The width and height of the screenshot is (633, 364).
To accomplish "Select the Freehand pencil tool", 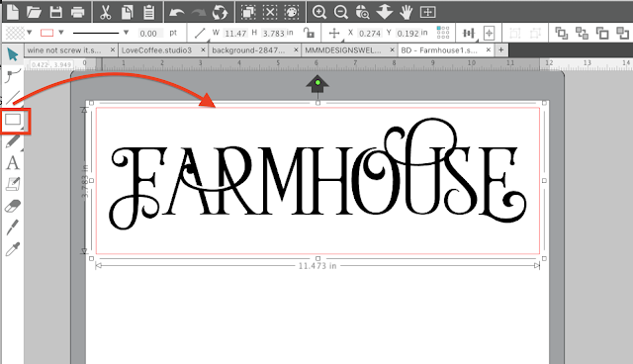I will pyautogui.click(x=13, y=141).
